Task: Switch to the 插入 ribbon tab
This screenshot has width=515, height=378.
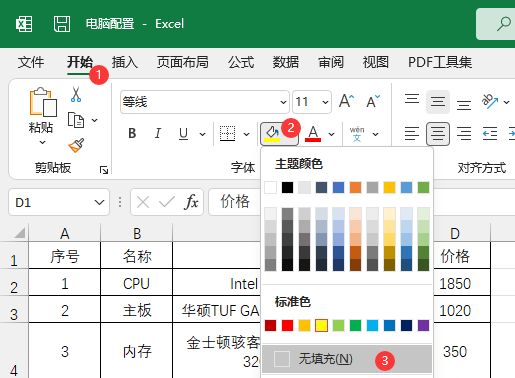Action: [x=125, y=62]
